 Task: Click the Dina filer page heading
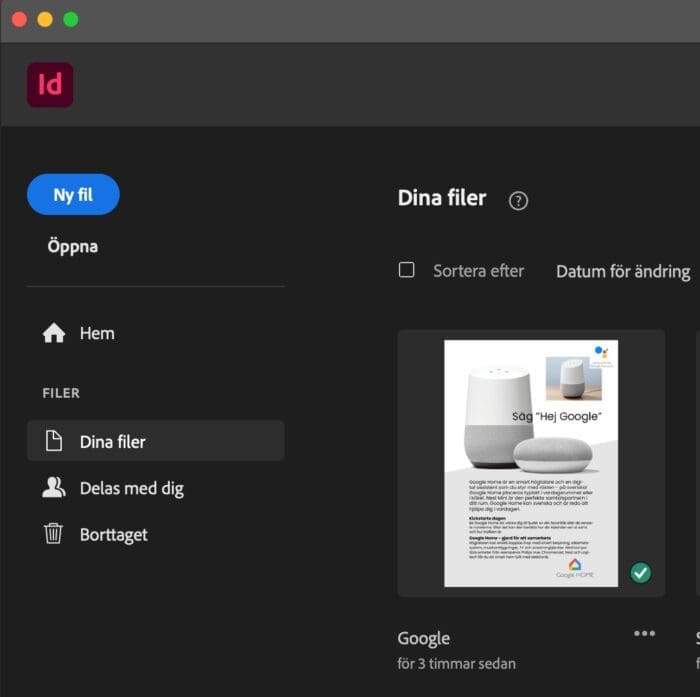442,198
